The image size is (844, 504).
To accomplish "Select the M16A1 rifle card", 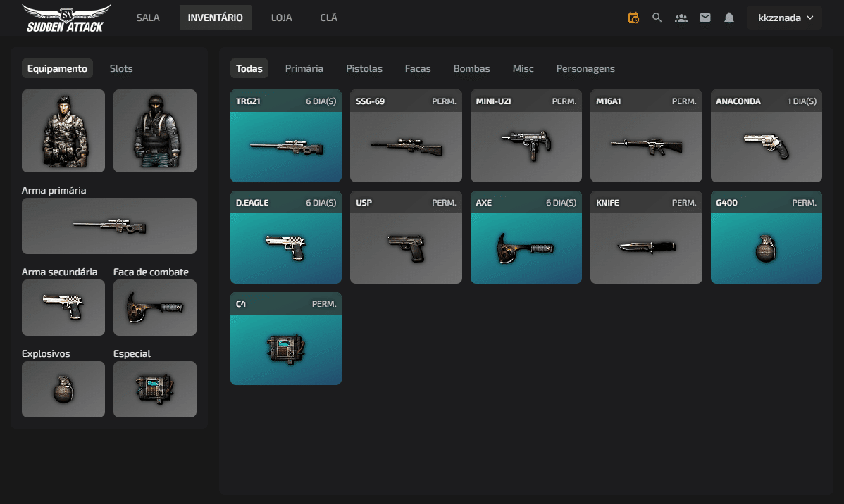I will [x=646, y=136].
